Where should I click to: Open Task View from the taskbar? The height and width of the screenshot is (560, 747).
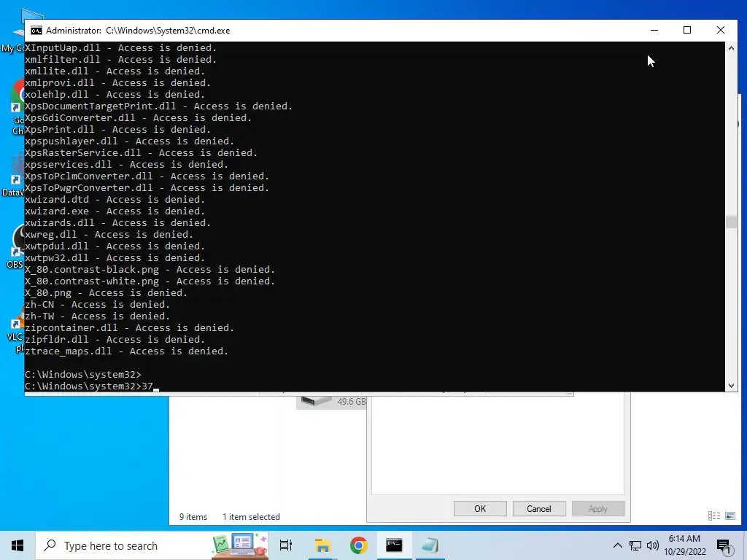(x=285, y=545)
